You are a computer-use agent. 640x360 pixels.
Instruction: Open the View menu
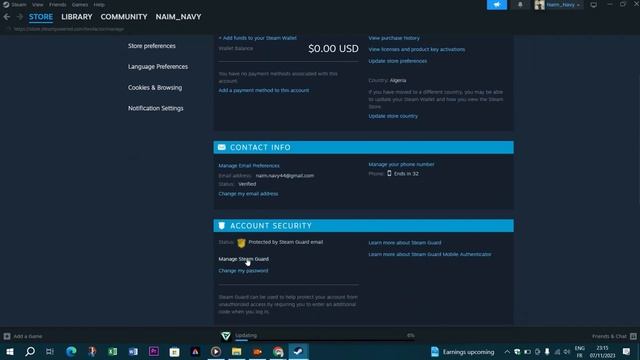pos(38,4)
